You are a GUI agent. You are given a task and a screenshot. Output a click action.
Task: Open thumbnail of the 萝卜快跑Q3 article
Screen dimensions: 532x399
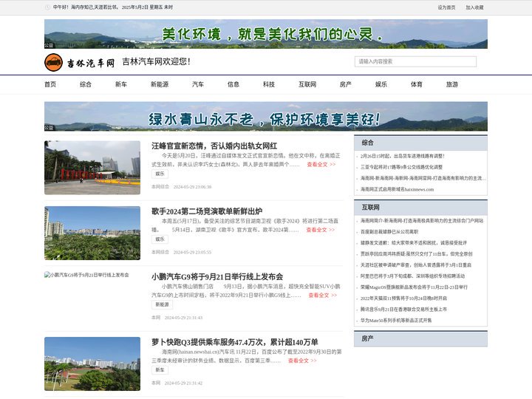92,364
